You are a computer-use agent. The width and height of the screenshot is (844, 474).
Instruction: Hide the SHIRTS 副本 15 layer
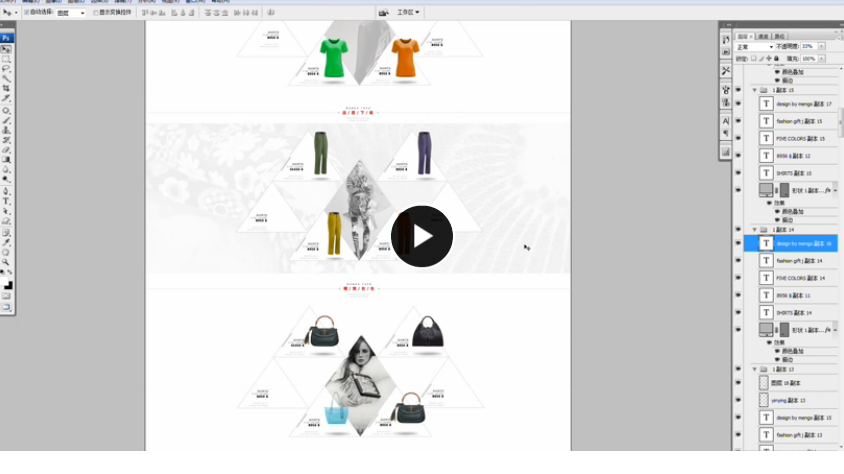click(x=738, y=173)
